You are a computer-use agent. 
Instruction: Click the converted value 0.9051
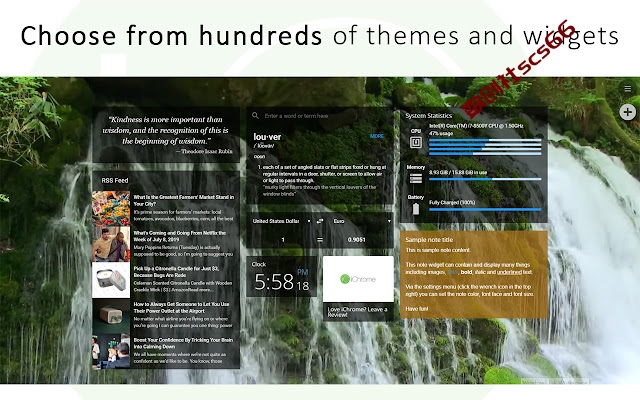coord(356,240)
